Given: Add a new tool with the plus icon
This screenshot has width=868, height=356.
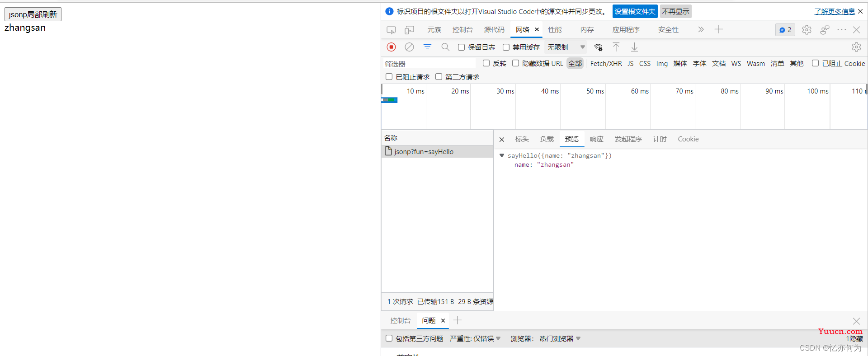Looking at the screenshot, I should 719,29.
